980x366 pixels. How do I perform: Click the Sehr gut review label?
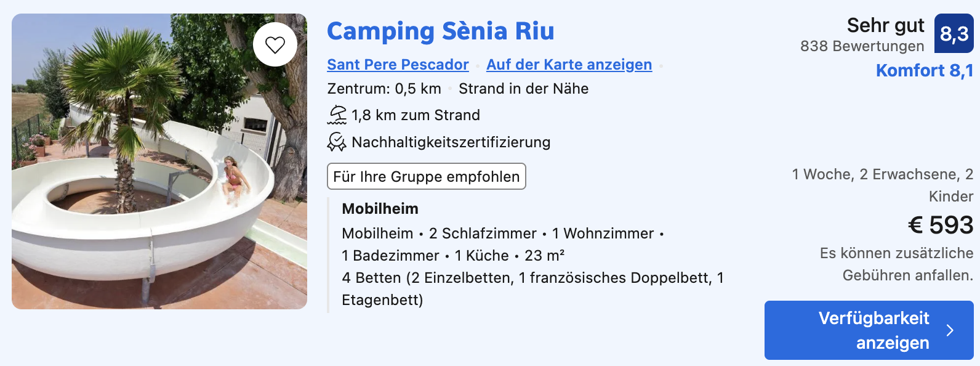pos(885,25)
